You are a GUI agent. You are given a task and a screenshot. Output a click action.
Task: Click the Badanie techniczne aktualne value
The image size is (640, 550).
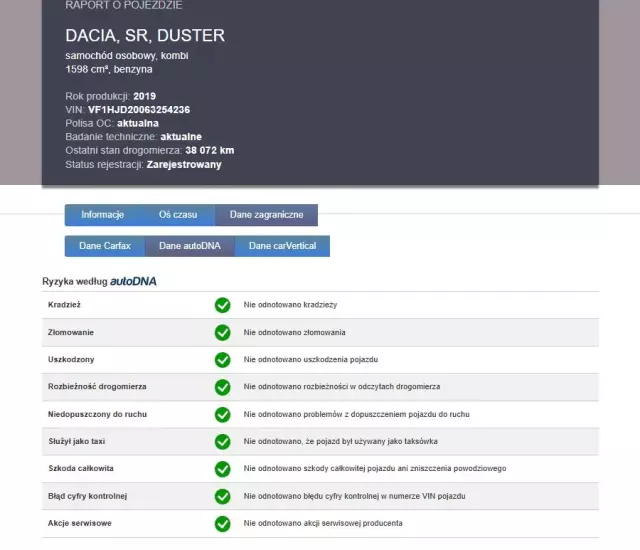coord(181,137)
